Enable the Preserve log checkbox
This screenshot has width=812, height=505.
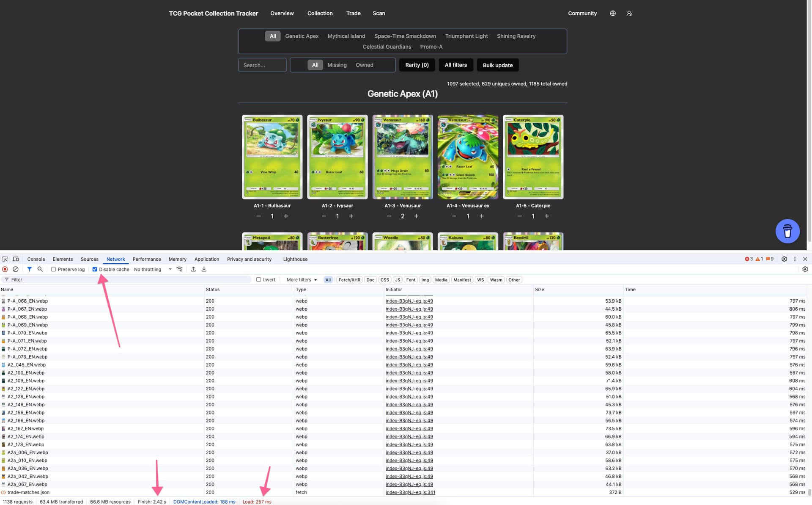tap(54, 269)
